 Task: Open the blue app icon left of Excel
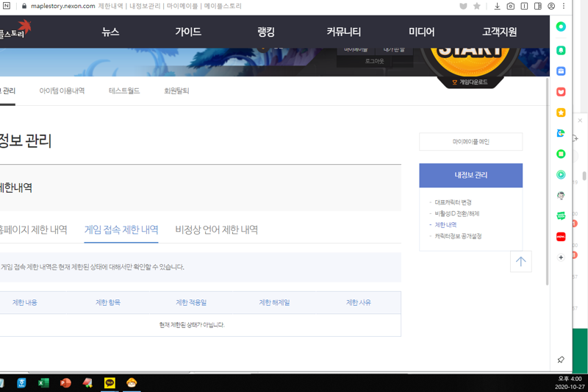click(21, 383)
